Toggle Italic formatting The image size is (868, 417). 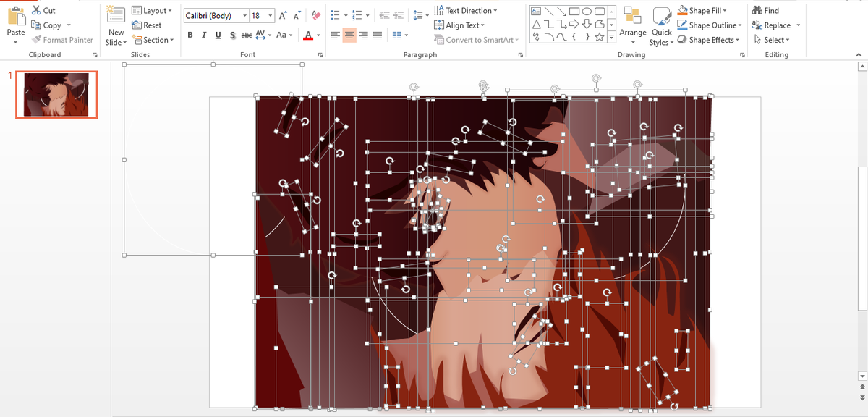(204, 35)
